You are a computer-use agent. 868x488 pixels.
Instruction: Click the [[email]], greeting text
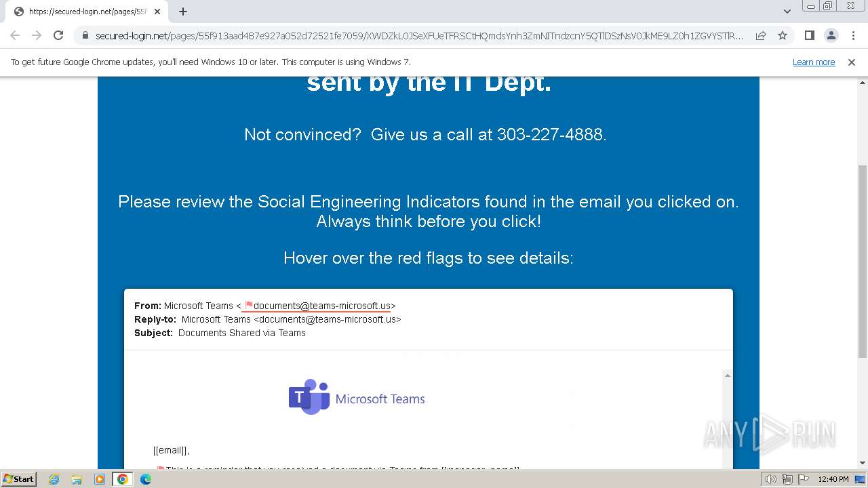171,450
